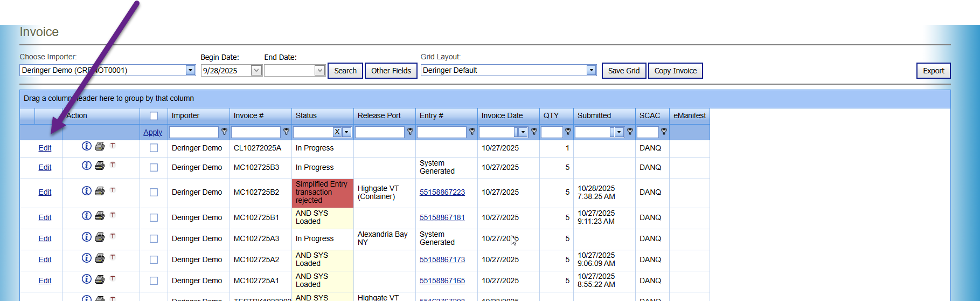Open the Choose Importer dropdown
980x301 pixels.
(190, 70)
